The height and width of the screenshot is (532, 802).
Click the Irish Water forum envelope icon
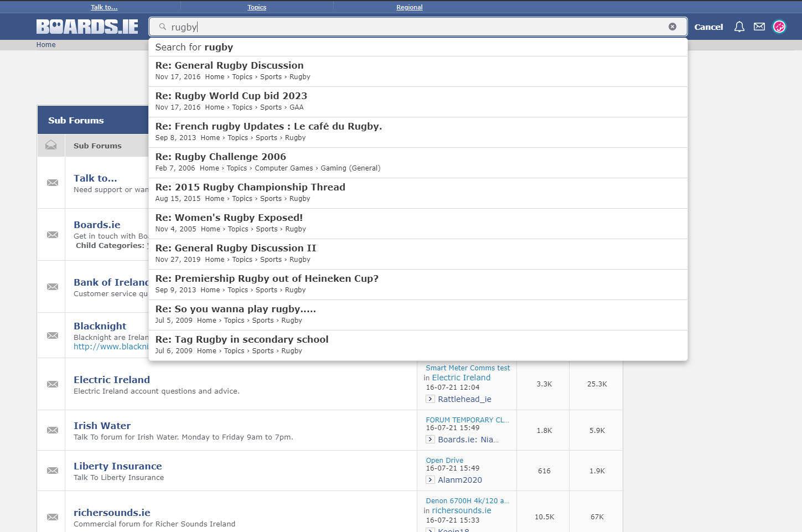(53, 430)
